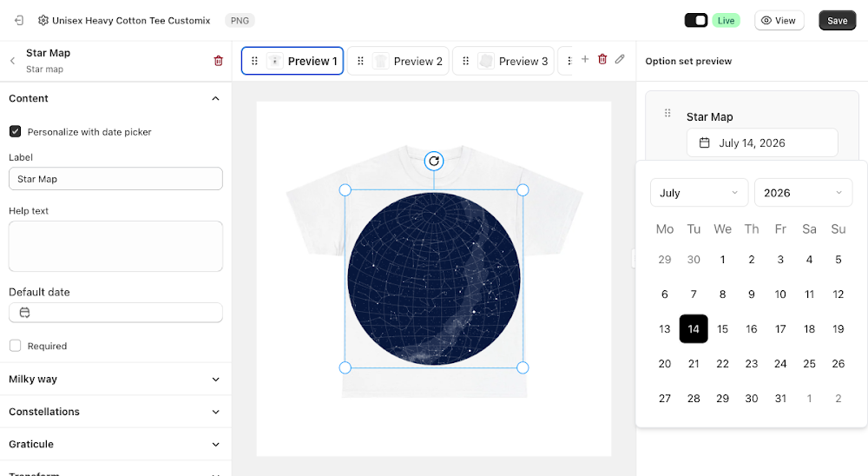Click the PNG format badge
868x476 pixels.
click(x=240, y=21)
